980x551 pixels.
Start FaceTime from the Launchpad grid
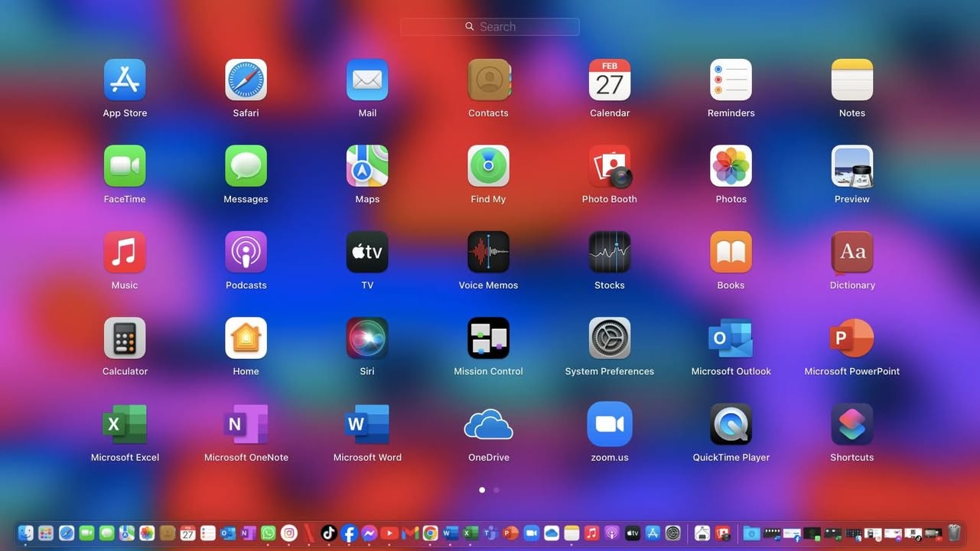click(x=125, y=166)
